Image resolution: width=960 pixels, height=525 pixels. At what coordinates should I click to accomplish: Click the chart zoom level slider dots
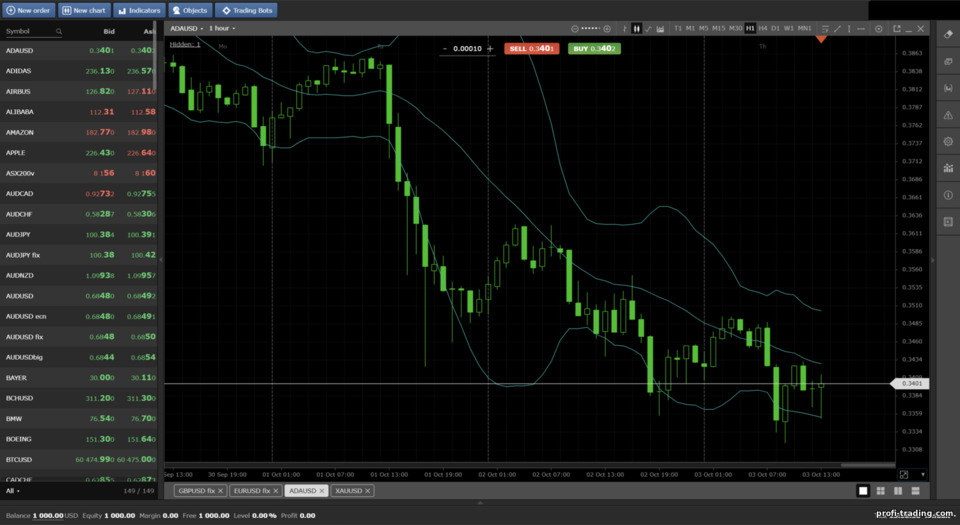click(590, 29)
